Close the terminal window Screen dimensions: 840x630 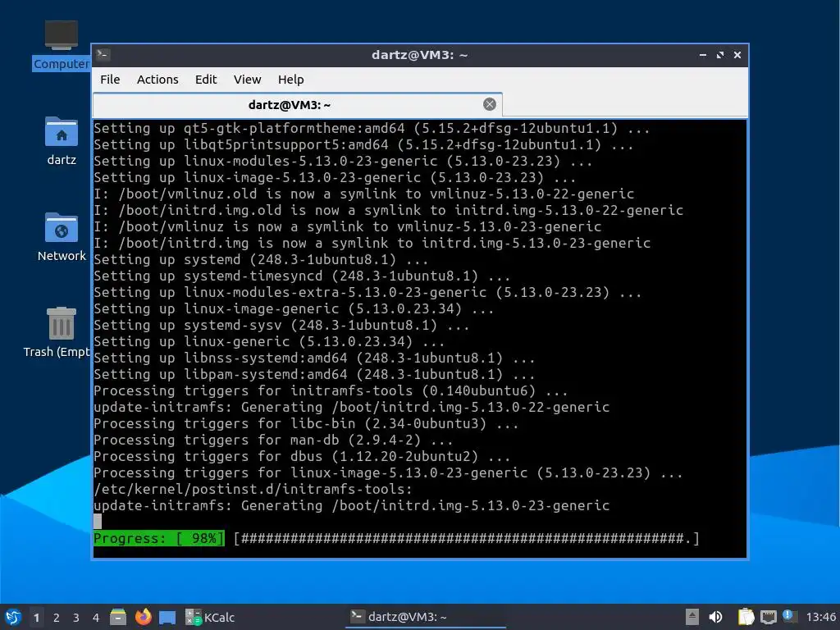tap(737, 55)
